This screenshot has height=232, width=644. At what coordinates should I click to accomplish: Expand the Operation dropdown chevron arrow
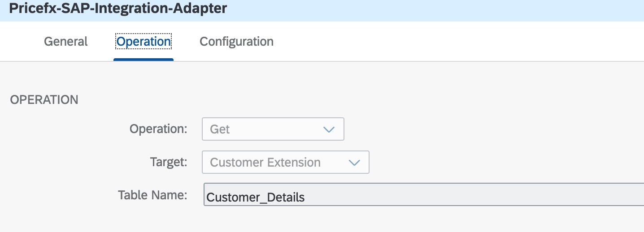click(x=329, y=129)
